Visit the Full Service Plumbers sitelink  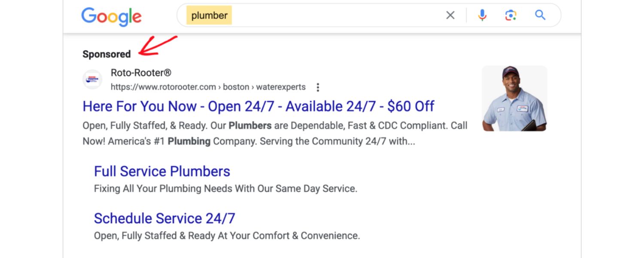click(x=162, y=171)
